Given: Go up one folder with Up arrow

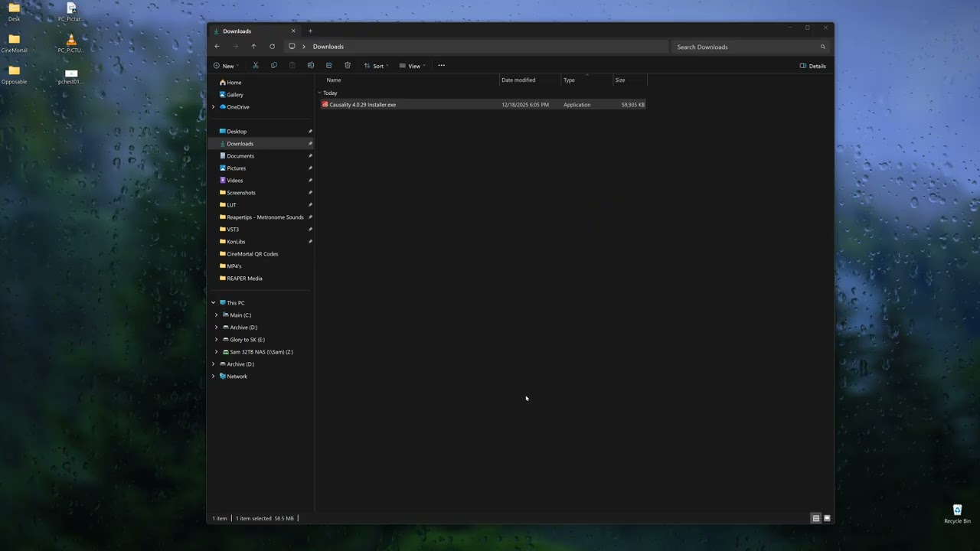Looking at the screenshot, I should click(253, 47).
